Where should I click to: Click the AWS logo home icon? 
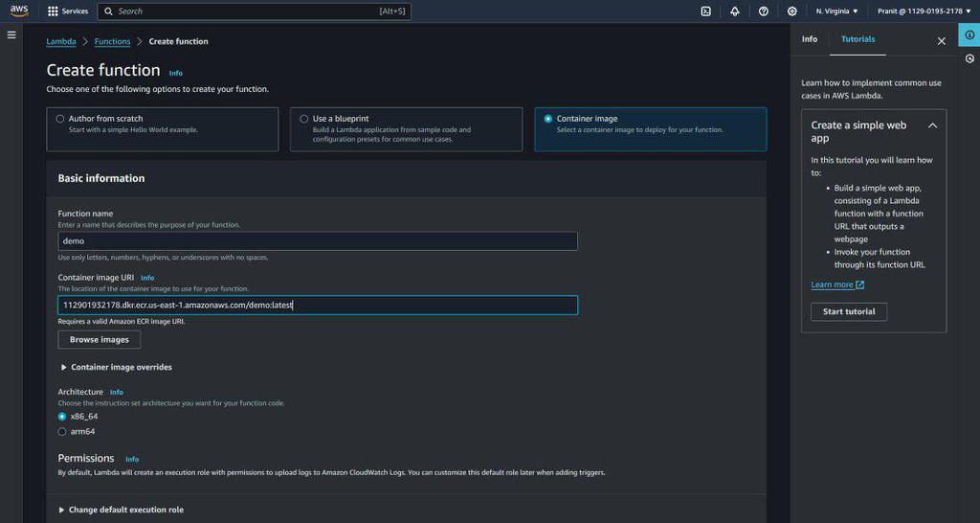pos(19,11)
